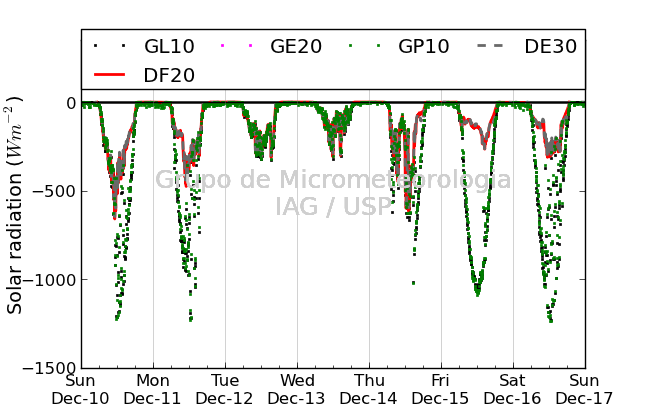Click the −500 y-axis tick label

pos(55,191)
